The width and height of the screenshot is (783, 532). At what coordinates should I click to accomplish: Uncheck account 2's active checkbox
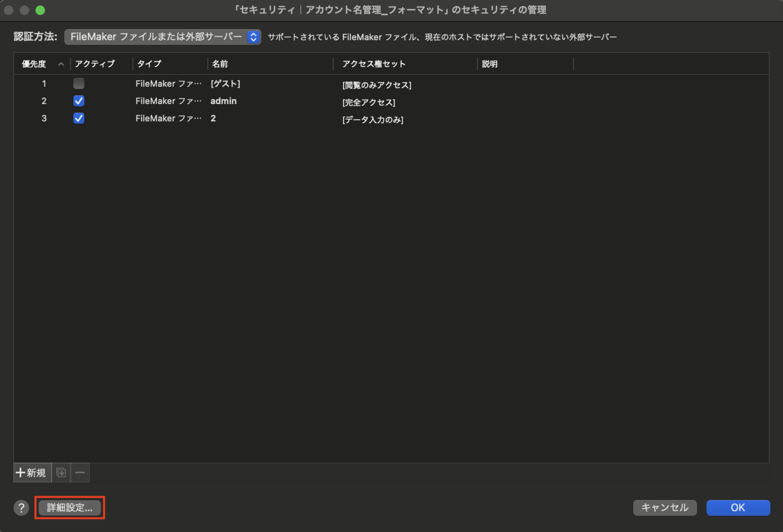[79, 118]
